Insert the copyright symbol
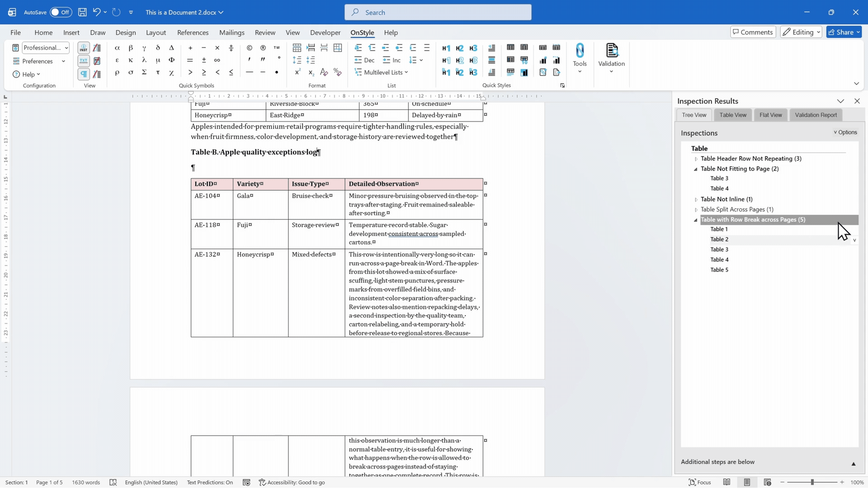 250,48
